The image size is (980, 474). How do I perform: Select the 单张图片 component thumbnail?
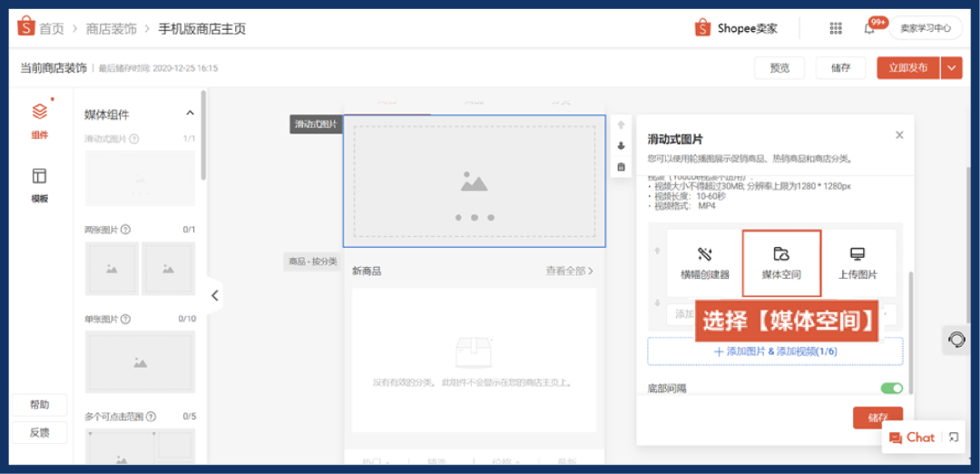pyautogui.click(x=140, y=361)
